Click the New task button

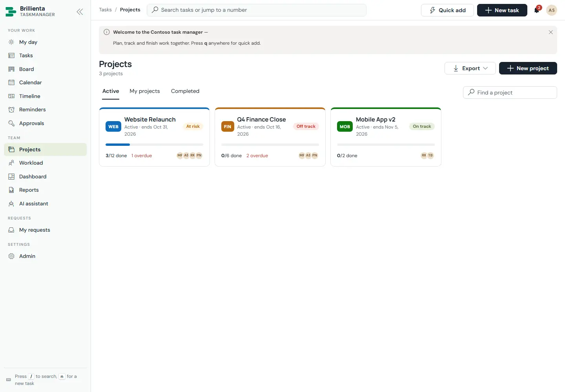(502, 10)
